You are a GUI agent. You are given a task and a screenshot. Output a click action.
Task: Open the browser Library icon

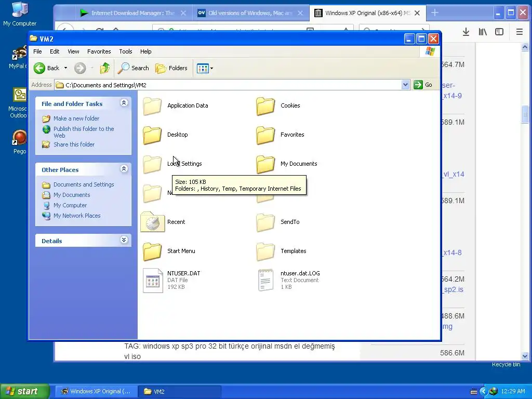coord(483,32)
